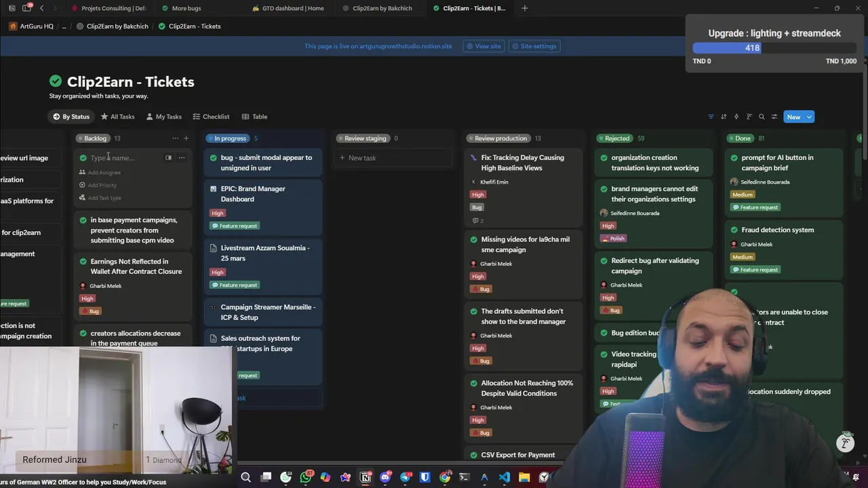
Task: Click the Upgrade goal progress bar at 418
Action: coord(774,48)
